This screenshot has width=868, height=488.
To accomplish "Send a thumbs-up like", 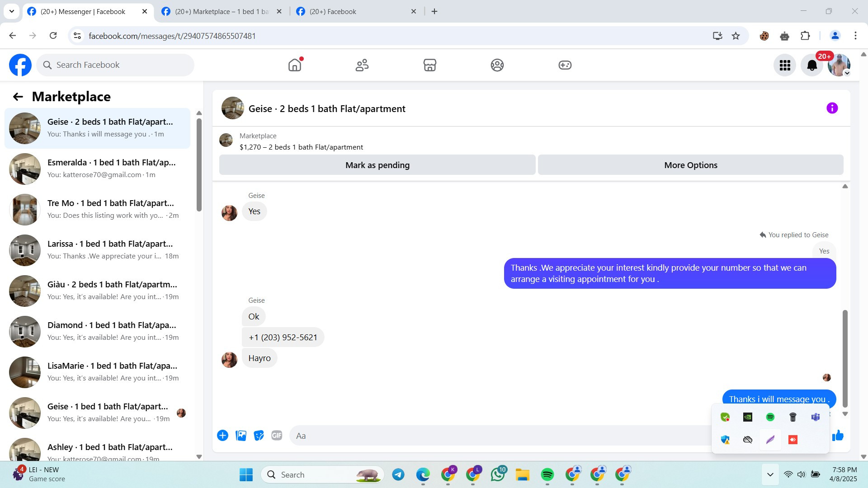I will pyautogui.click(x=839, y=436).
